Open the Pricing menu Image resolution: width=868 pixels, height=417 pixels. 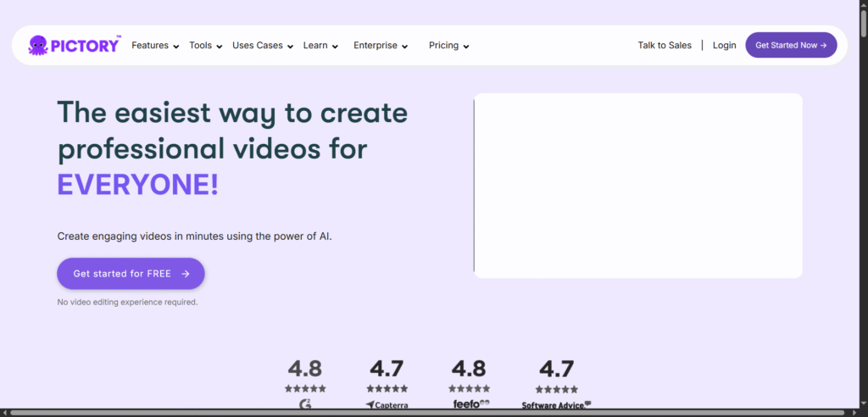[443, 46]
